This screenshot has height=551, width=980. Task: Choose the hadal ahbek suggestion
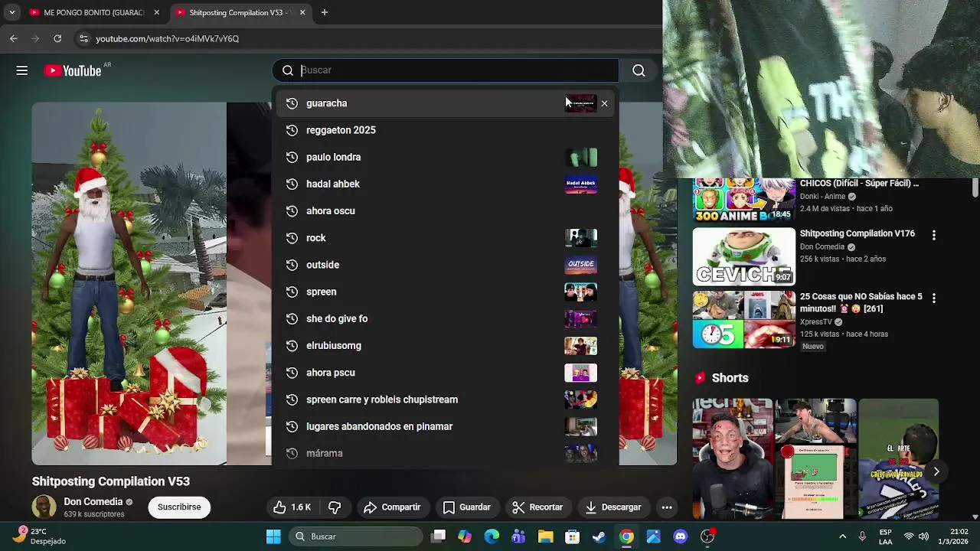click(445, 184)
